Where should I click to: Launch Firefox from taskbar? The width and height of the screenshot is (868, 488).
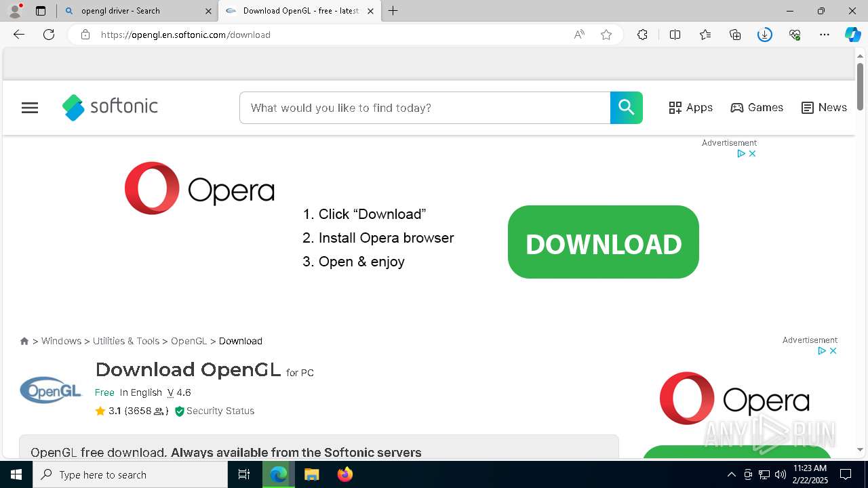click(x=345, y=474)
